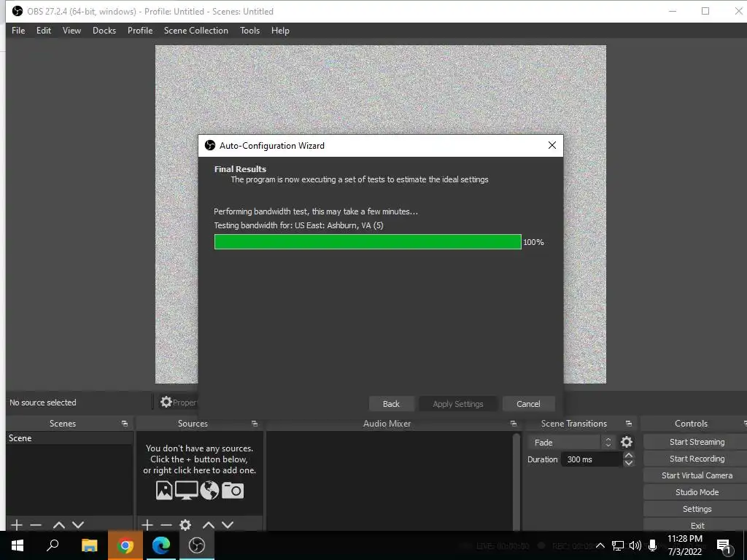Open the Help menu
Screen dimensions: 747x560
(x=280, y=31)
